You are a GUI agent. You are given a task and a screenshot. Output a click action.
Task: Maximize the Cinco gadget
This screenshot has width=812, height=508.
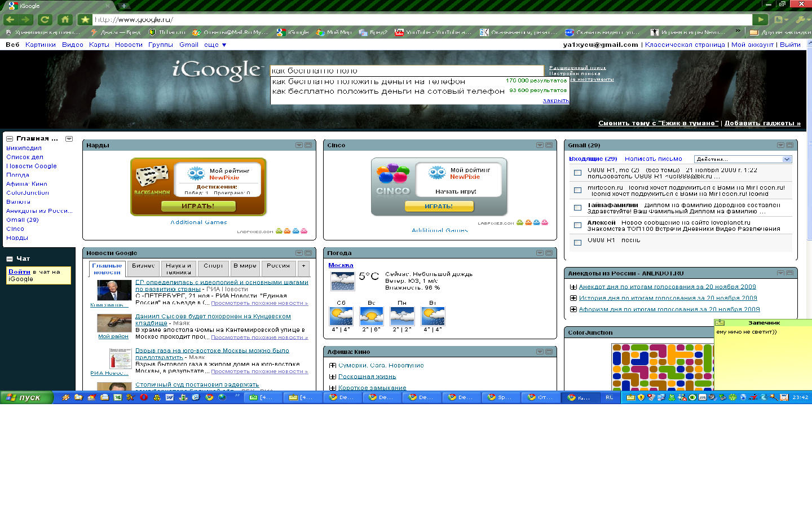click(549, 145)
